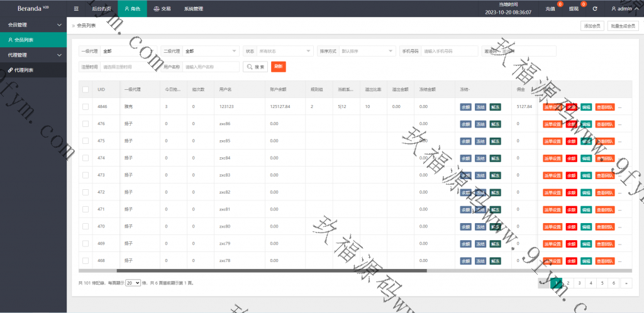The height and width of the screenshot is (313, 644).
Task: Click the next page » arrow
Action: click(x=625, y=283)
